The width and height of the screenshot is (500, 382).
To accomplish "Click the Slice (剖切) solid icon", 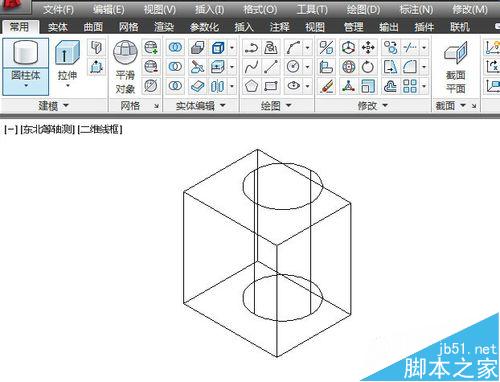I will 198,67.
